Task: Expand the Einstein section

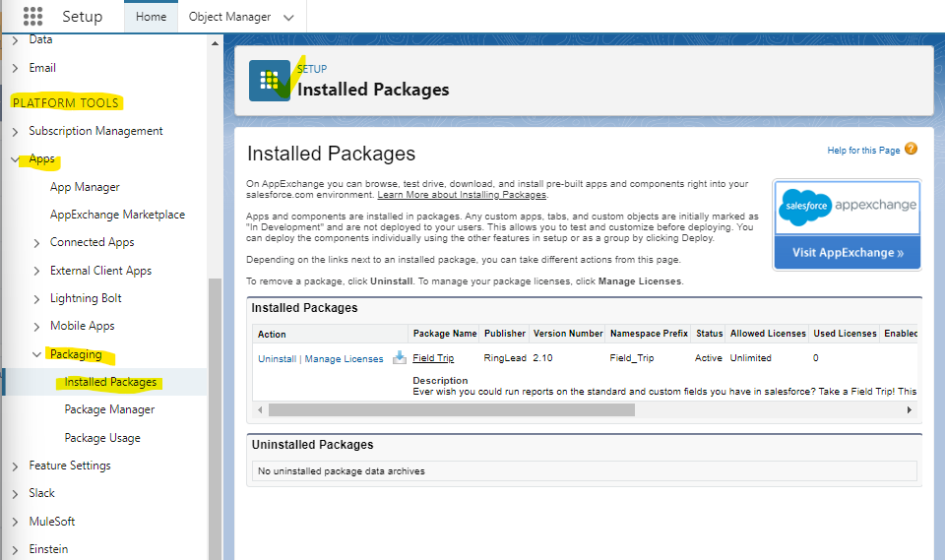Action: pyautogui.click(x=15, y=550)
